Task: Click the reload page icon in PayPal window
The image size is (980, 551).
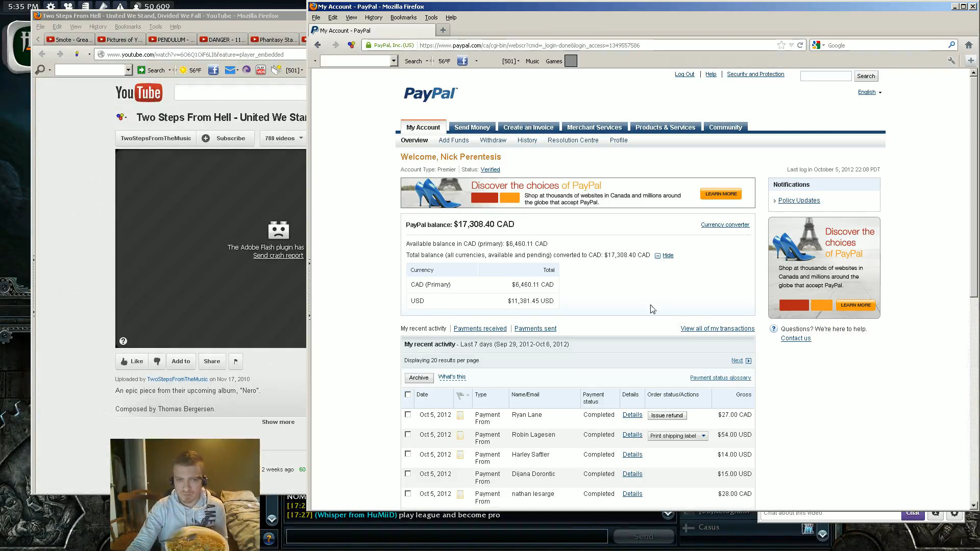Action: click(x=800, y=45)
